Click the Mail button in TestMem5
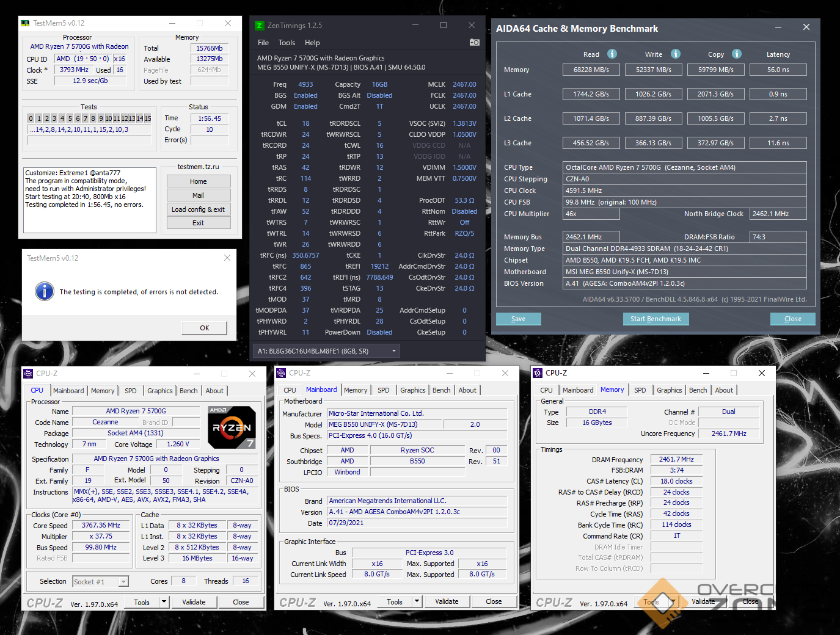This screenshot has height=635, width=840. click(x=199, y=195)
